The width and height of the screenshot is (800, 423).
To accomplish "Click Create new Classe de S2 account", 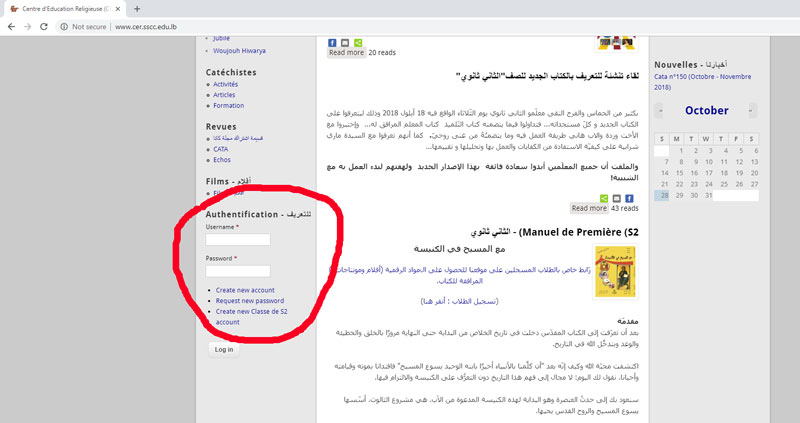I will coord(252,316).
